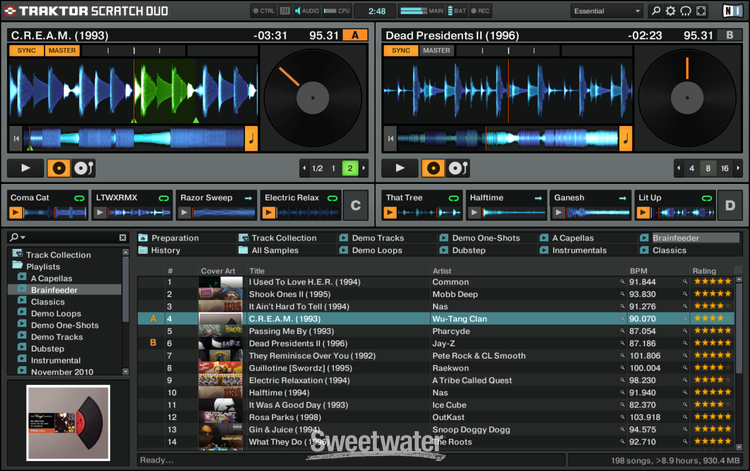Sort tracks by BPM column header
The width and height of the screenshot is (750, 471).
pos(639,271)
